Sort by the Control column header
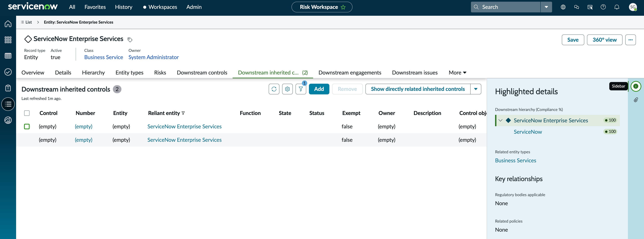 pyautogui.click(x=48, y=113)
